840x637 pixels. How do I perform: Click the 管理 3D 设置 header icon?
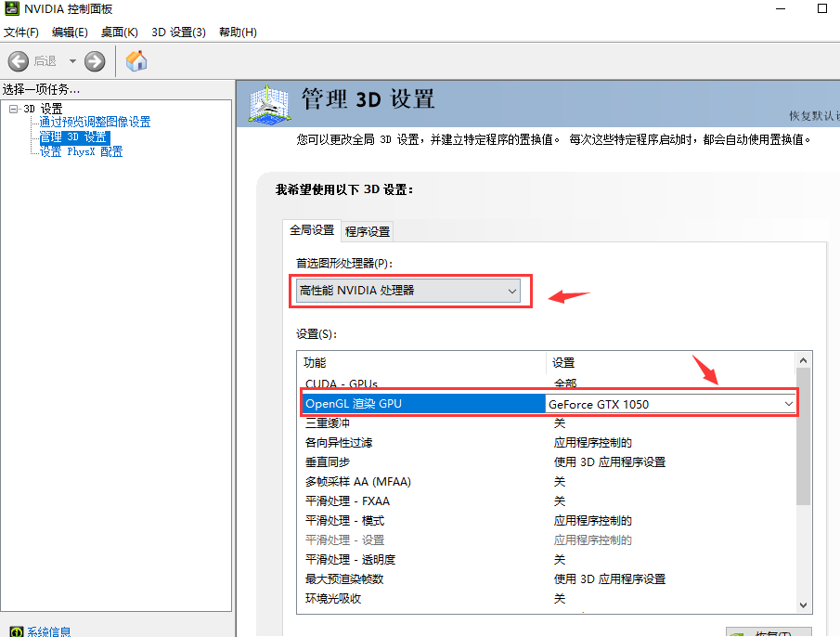pyautogui.click(x=269, y=104)
